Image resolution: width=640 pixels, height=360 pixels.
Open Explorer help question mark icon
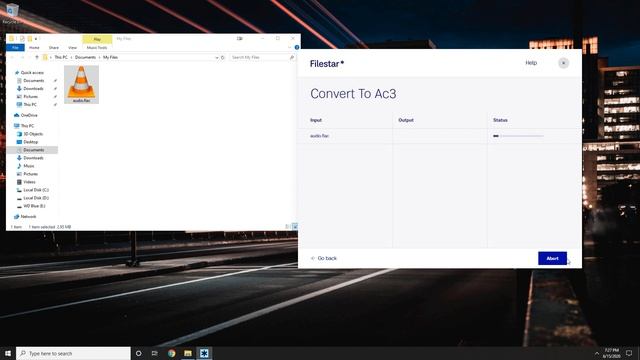(x=297, y=48)
